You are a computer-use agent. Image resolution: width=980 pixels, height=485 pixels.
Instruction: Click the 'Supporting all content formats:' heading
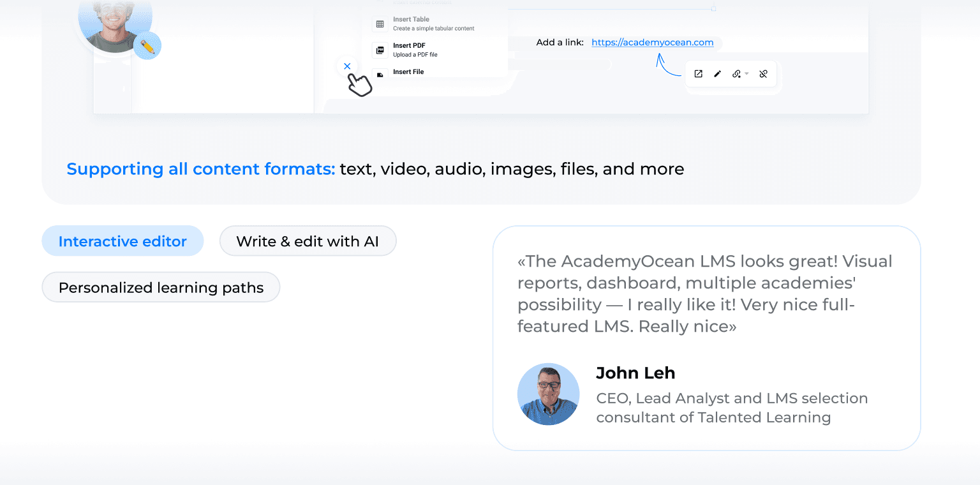(201, 169)
